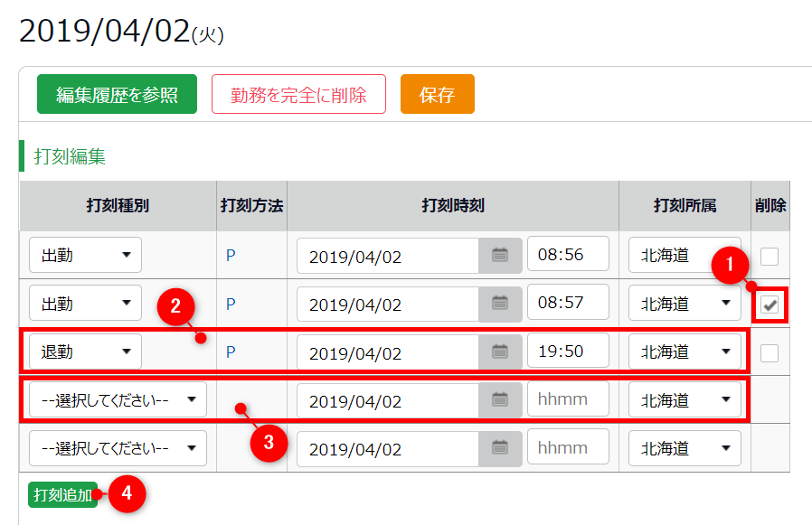Click empty hhmm field in fourth row
Screen dimensions: 812x525
(568, 399)
